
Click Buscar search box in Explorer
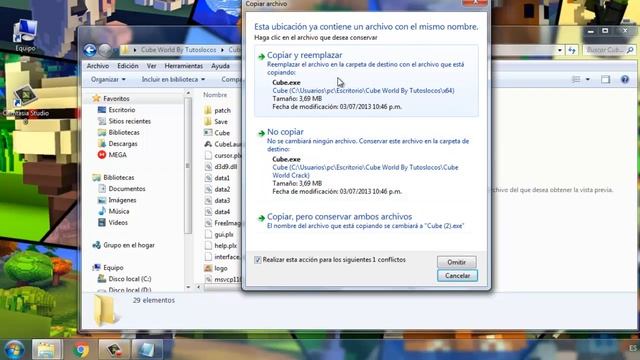click(x=609, y=50)
